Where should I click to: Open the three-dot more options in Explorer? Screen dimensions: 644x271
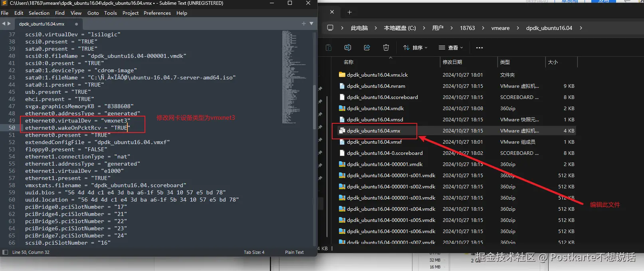[x=480, y=47]
